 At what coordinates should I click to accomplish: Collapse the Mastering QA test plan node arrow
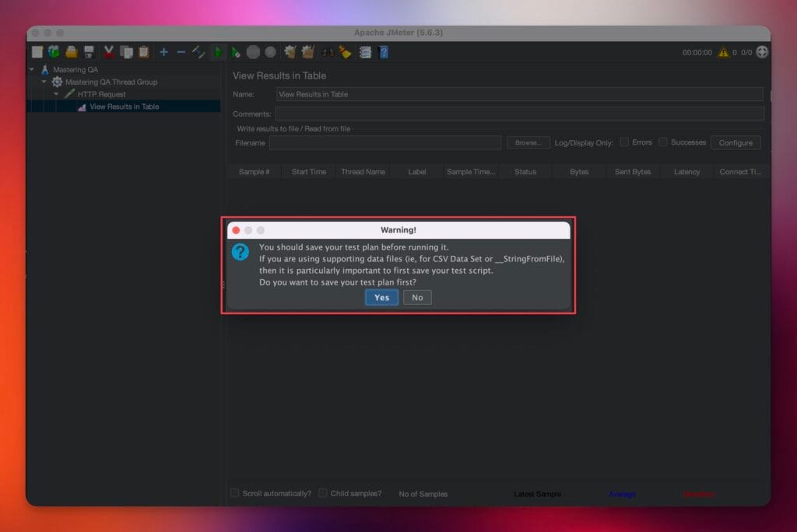pyautogui.click(x=32, y=69)
